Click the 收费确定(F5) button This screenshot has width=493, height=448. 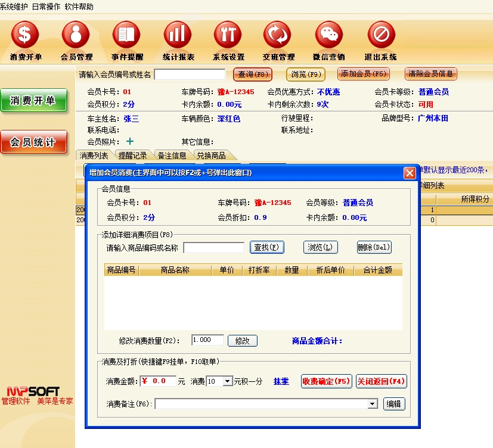click(326, 381)
